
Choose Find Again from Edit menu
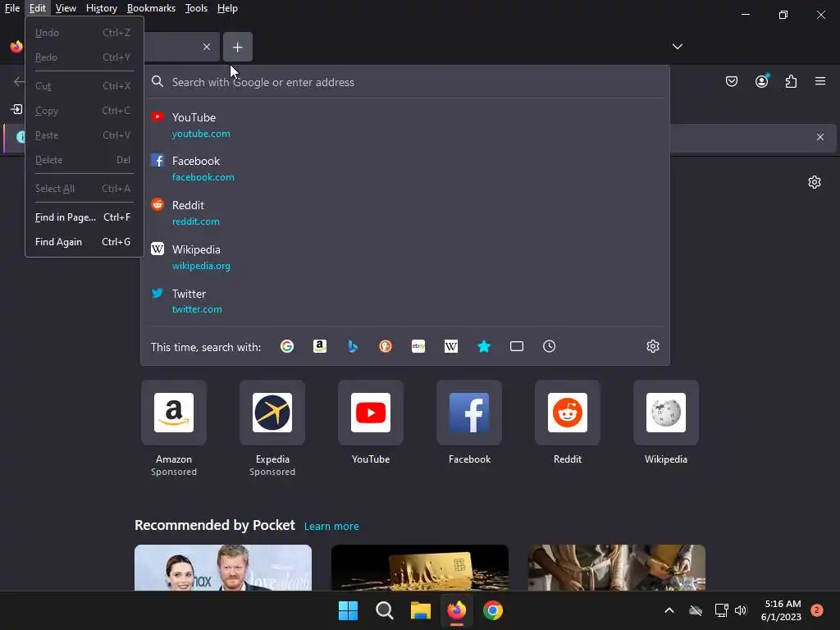tap(84, 242)
